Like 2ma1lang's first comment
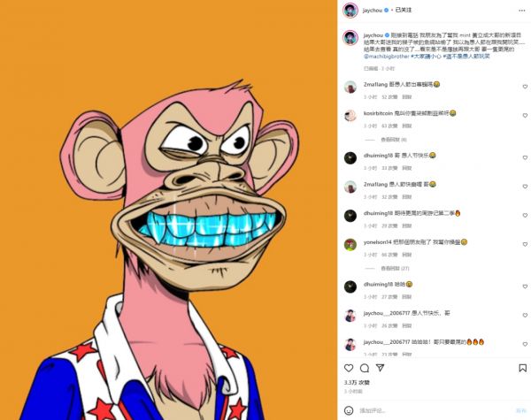 coord(525,87)
